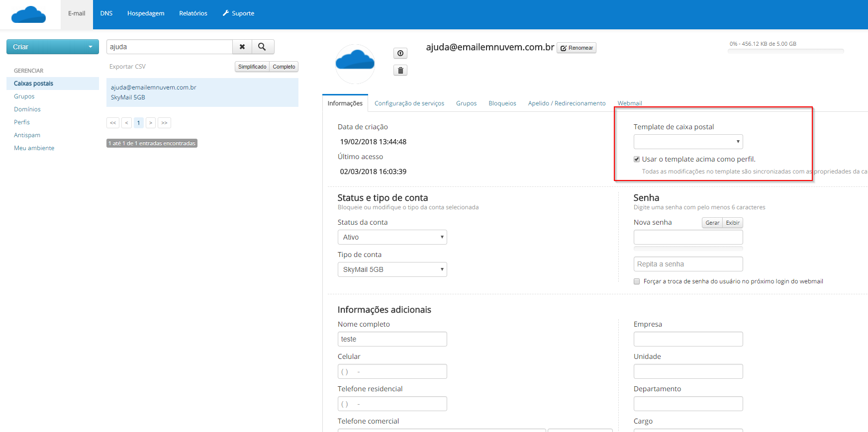Enable forçar a troca de senha checkbox
The height and width of the screenshot is (432, 868).
tap(637, 281)
